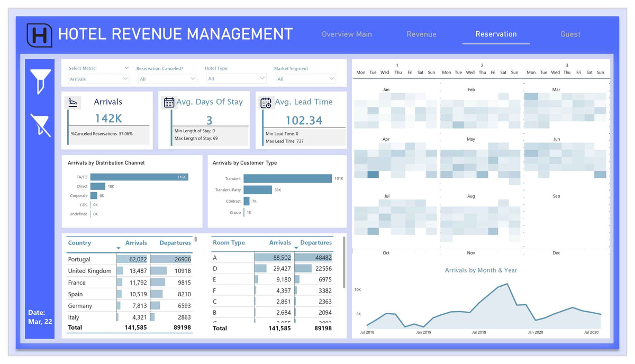Open the Reservation Canceled dropdown
Image resolution: width=635 pixels, height=364 pixels.
pyautogui.click(x=167, y=79)
